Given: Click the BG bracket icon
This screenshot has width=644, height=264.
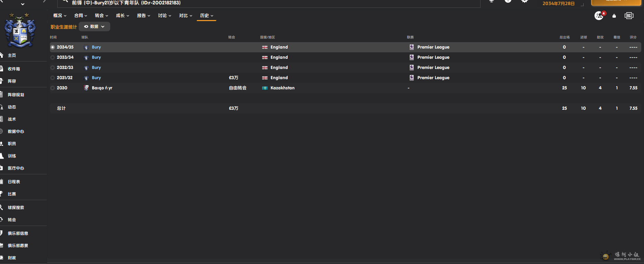Looking at the screenshot, I should 629,16.
